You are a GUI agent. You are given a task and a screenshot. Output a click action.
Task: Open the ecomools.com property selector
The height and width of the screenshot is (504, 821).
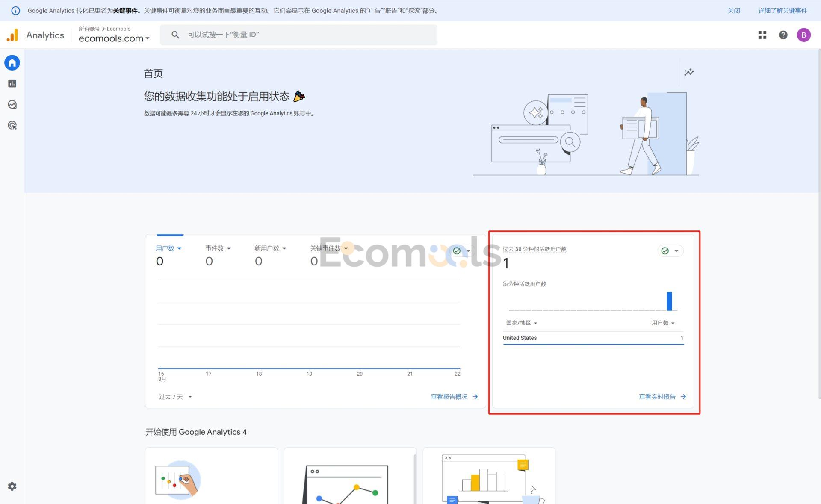(x=114, y=38)
